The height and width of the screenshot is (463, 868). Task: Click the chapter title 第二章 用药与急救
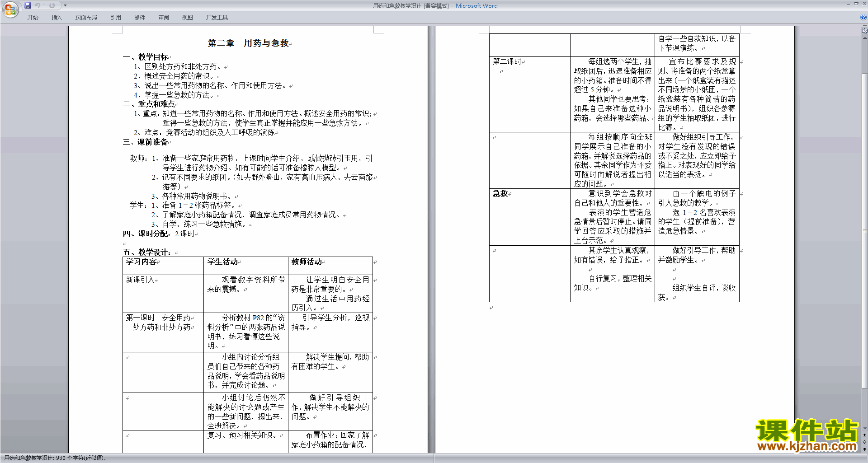point(248,43)
